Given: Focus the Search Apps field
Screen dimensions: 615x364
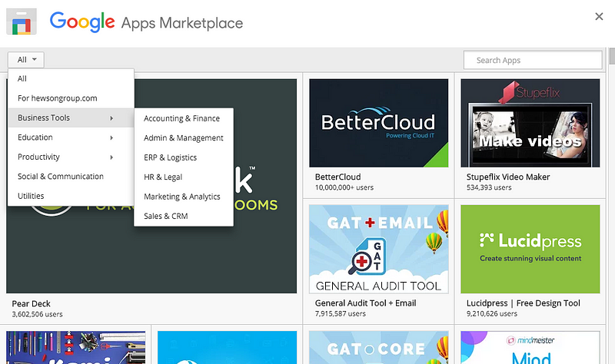Looking at the screenshot, I should (x=533, y=61).
